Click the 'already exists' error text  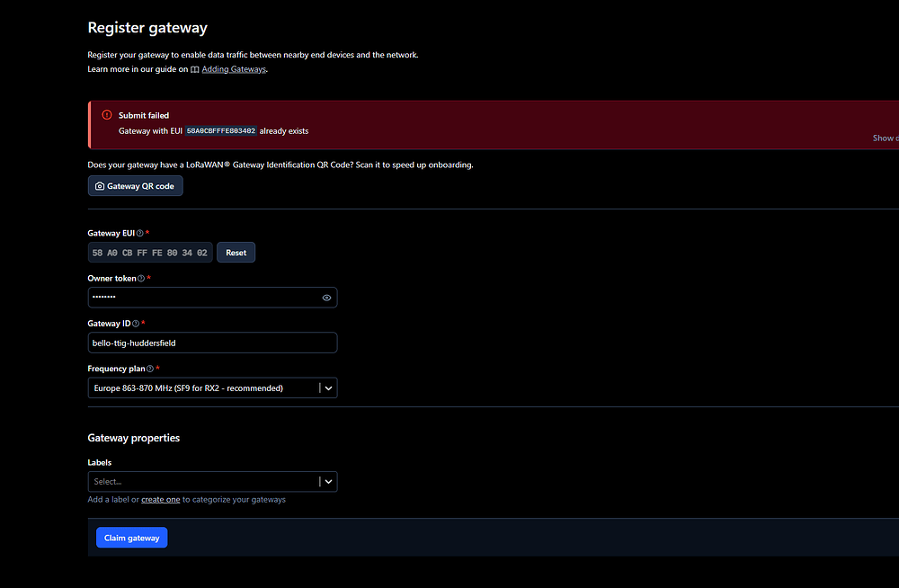(284, 130)
